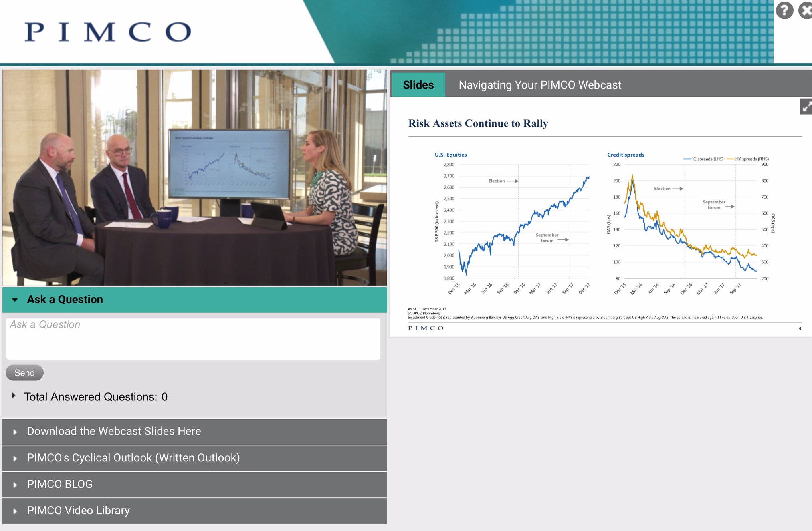The image size is (812, 531).
Task: Click the 'Total Answered Questions: 0' text
Action: pos(96,397)
